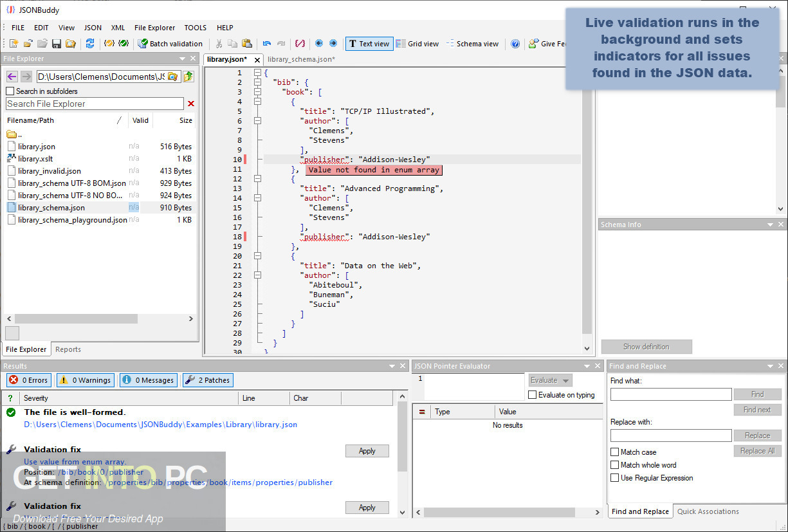The height and width of the screenshot is (532, 788).
Task: Clear File Explorer search with red X
Action: (x=191, y=104)
